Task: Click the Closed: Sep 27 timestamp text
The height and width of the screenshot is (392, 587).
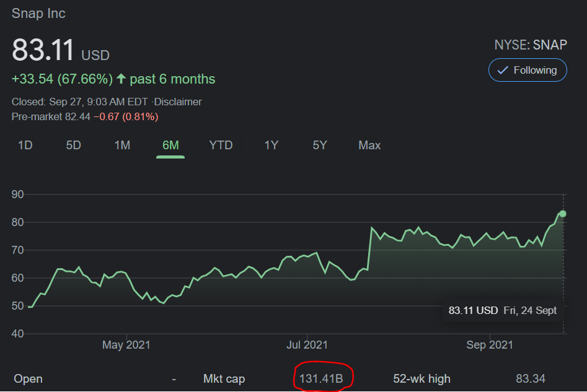Action: [80, 102]
